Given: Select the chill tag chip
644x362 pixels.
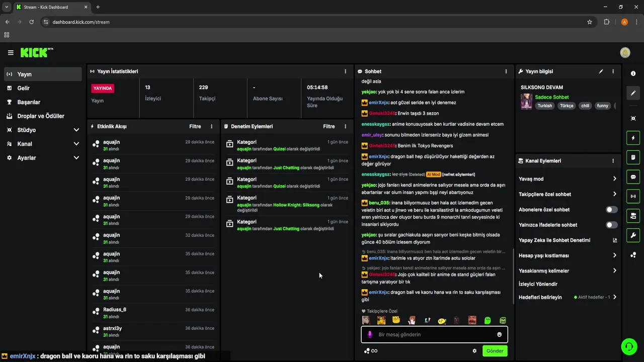Looking at the screenshot, I should (x=585, y=106).
